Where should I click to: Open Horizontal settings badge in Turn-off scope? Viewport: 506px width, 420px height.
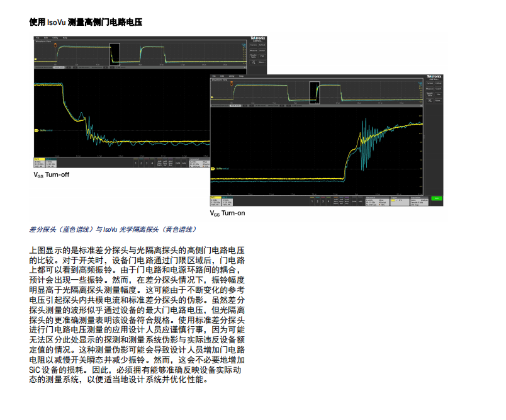[200, 163]
